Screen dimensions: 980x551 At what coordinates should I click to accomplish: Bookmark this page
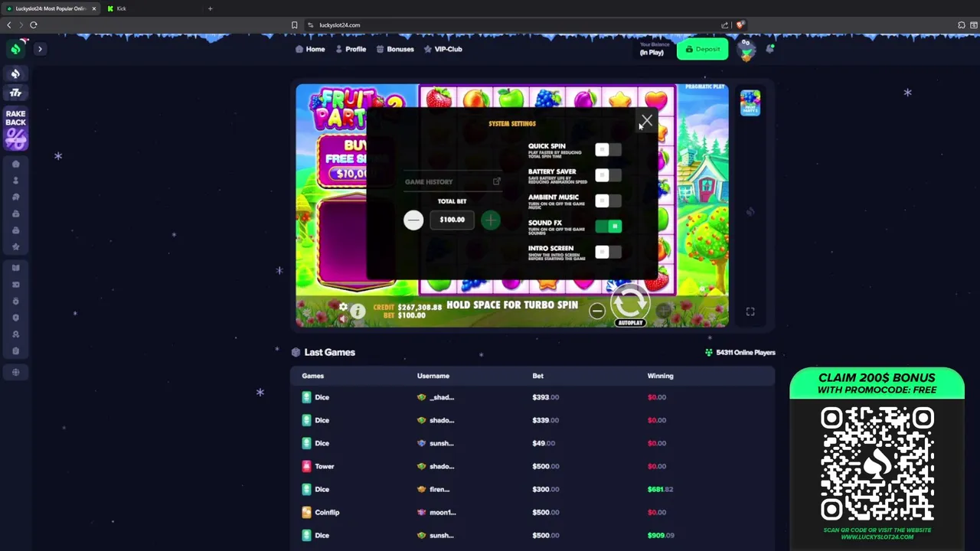294,25
